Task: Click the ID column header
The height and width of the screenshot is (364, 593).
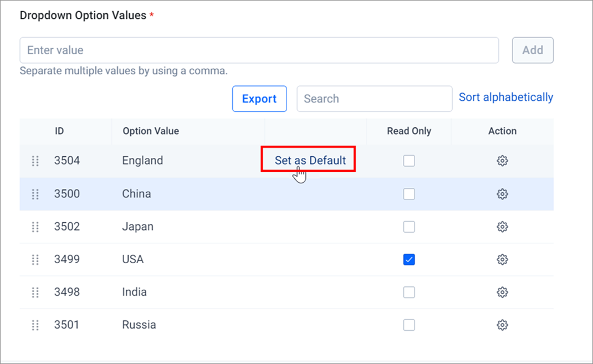Action: pos(59,131)
